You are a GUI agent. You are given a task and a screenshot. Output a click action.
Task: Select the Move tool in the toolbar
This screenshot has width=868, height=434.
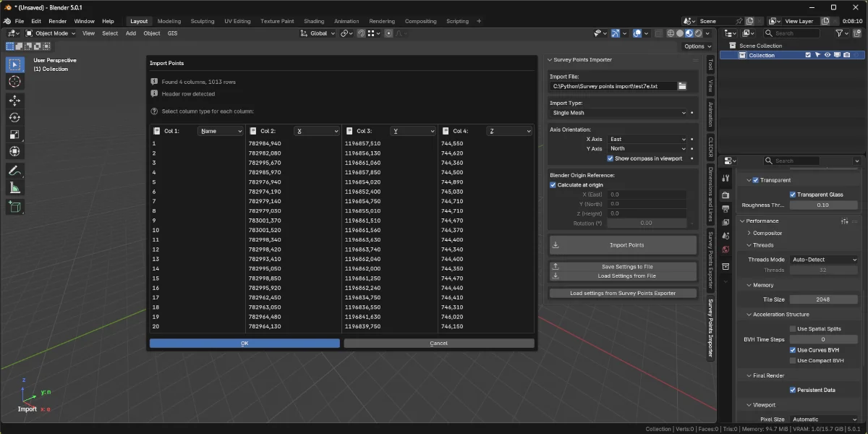point(14,101)
